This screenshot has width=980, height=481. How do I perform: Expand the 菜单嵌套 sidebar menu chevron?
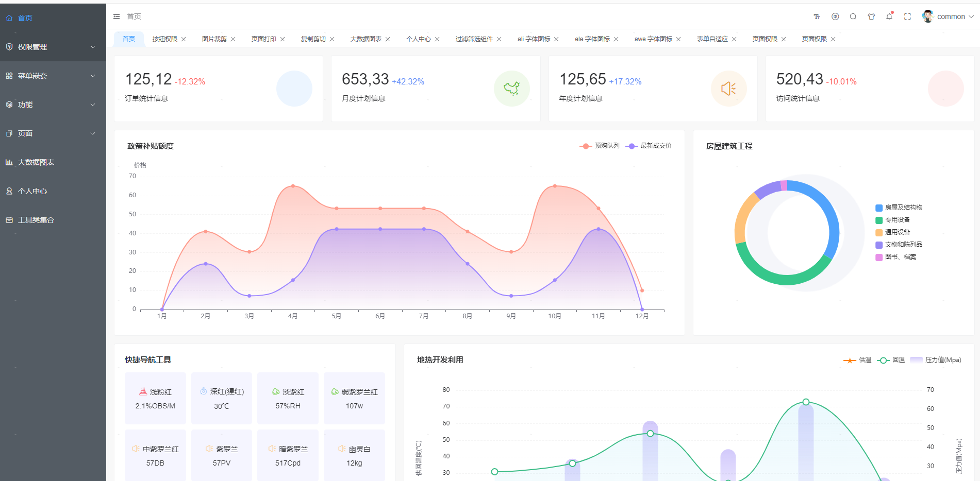(x=93, y=76)
